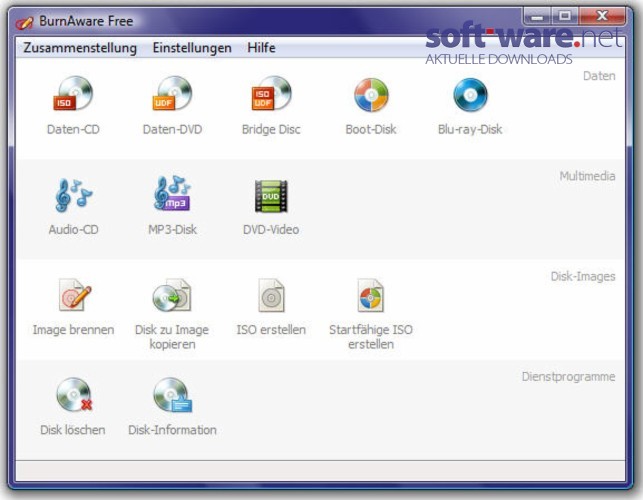This screenshot has width=643, height=500.
Task: Click the Bridge Disc label
Action: [x=271, y=130]
